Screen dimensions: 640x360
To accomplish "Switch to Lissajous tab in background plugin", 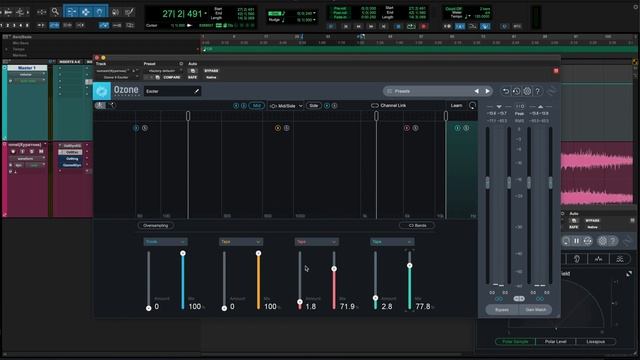I will coord(596,341).
